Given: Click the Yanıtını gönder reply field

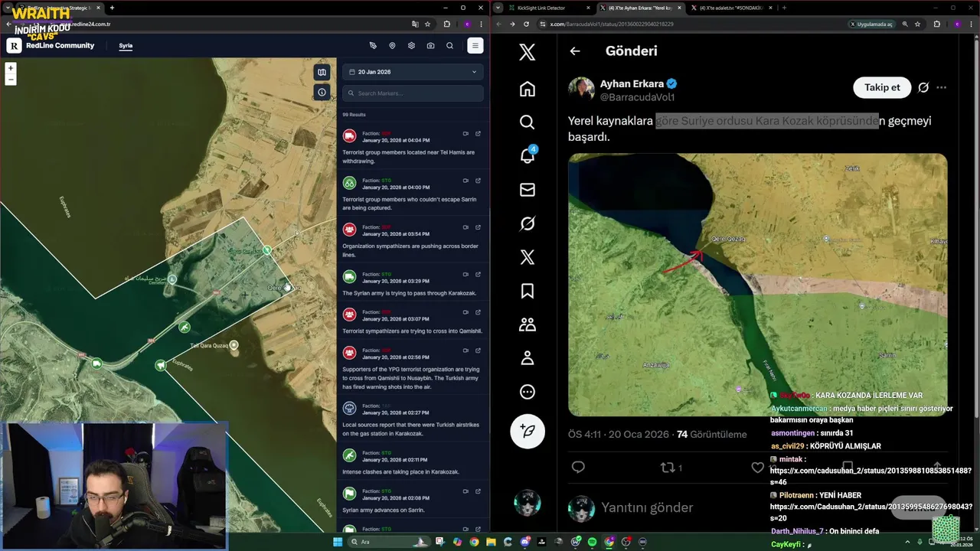Looking at the screenshot, I should [x=647, y=507].
